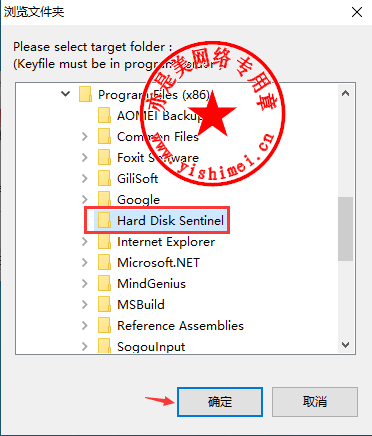Expand the Reference Assemblies folder

tap(85, 325)
